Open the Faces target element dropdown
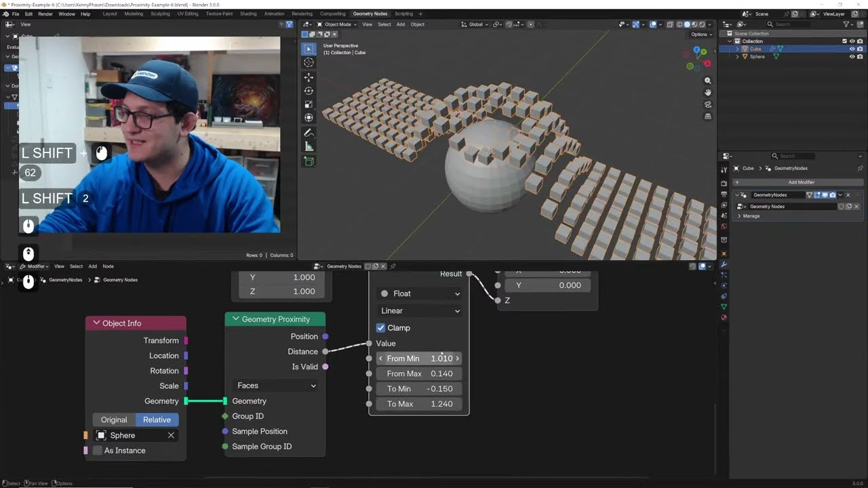Viewport: 868px width, 488px height. 275,386
